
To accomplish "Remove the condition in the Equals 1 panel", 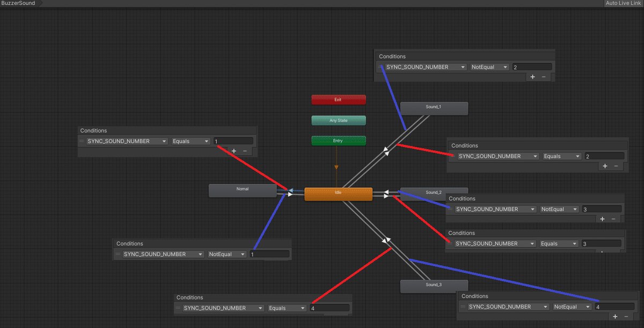I will [245, 151].
